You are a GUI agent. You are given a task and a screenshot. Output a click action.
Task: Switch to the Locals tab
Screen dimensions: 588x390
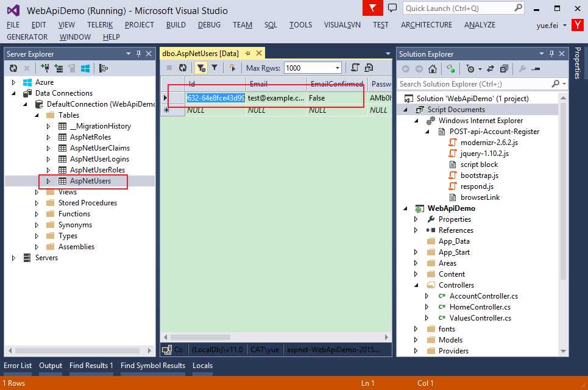click(202, 365)
